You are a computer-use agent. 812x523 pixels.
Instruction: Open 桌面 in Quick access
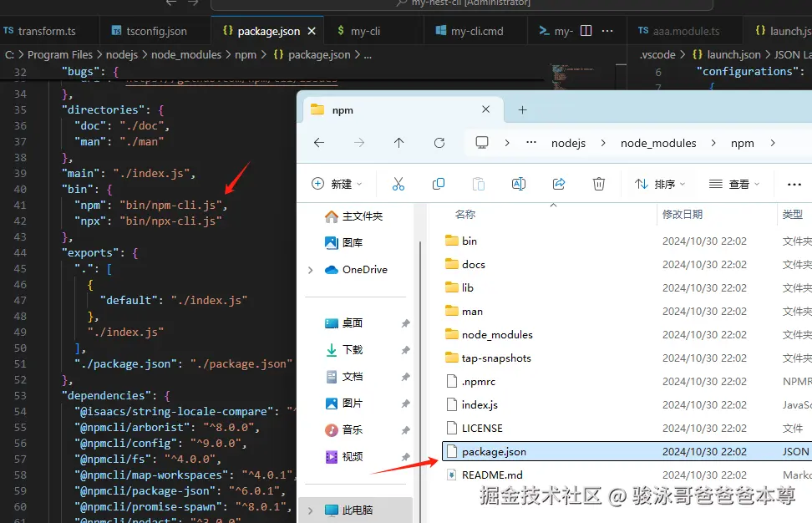tap(343, 323)
